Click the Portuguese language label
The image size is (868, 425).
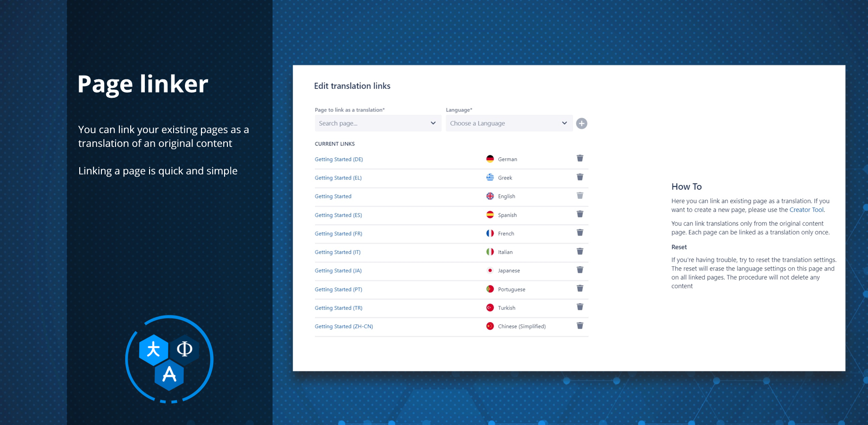pyautogui.click(x=512, y=289)
